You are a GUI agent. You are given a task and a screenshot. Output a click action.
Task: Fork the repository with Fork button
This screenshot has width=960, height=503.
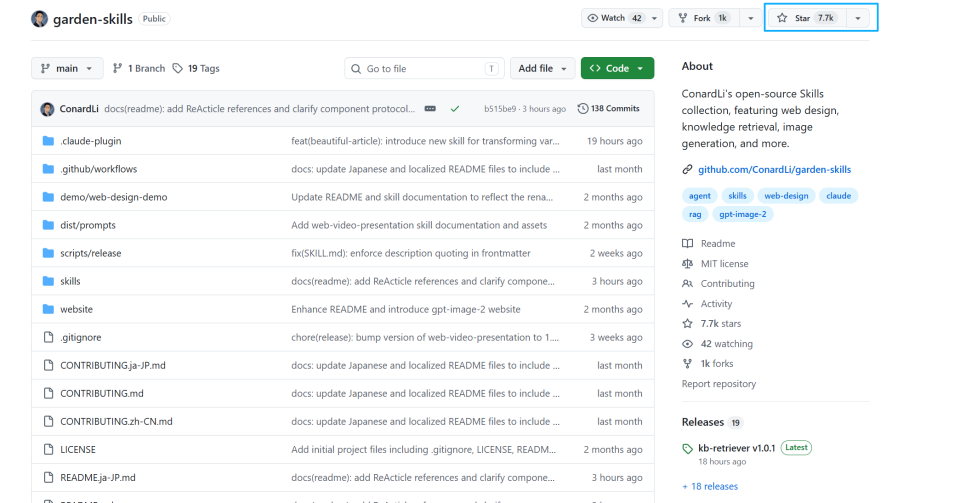[704, 18]
